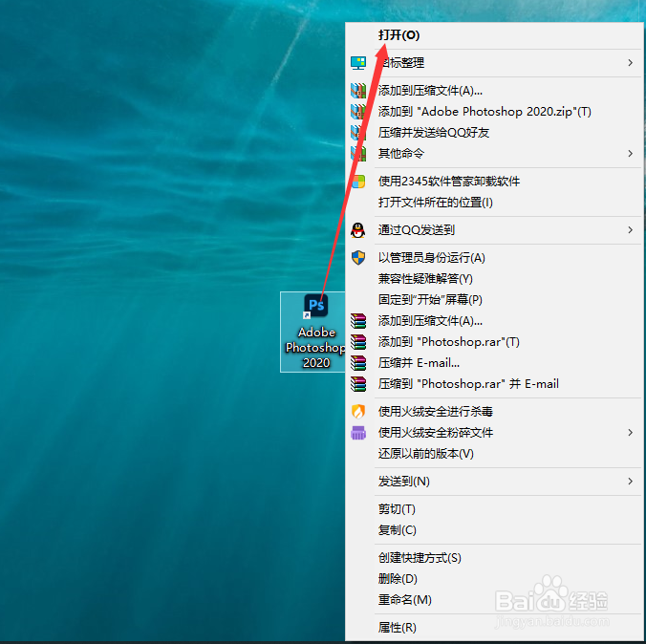This screenshot has width=646, height=644.
Task: Expand the 通过QQ发送到 submenu arrow
Action: pyautogui.click(x=631, y=230)
